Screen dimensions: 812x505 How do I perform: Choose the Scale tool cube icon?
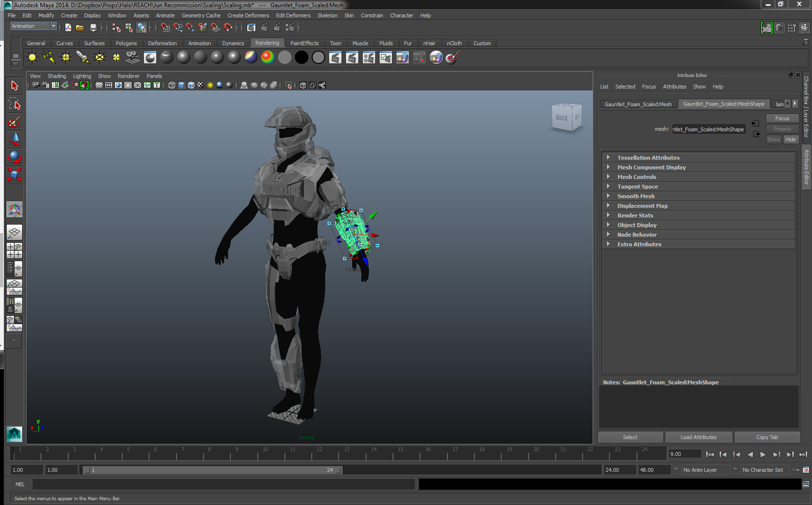pyautogui.click(x=14, y=175)
